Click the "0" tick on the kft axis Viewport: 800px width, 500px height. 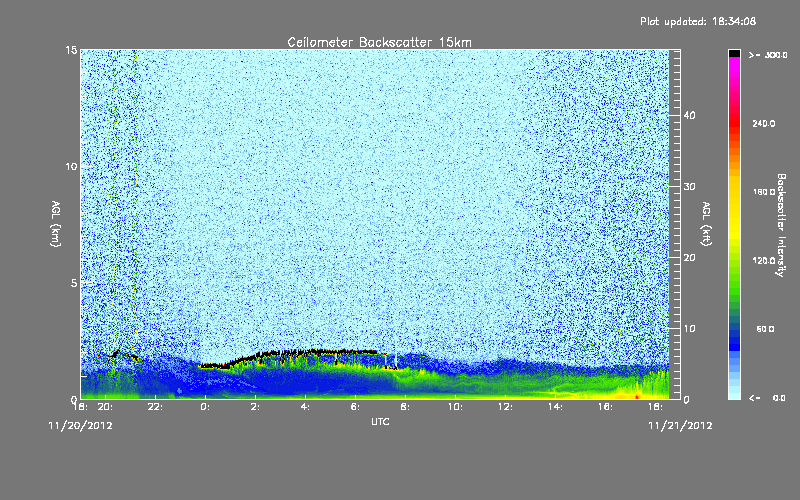click(x=686, y=399)
